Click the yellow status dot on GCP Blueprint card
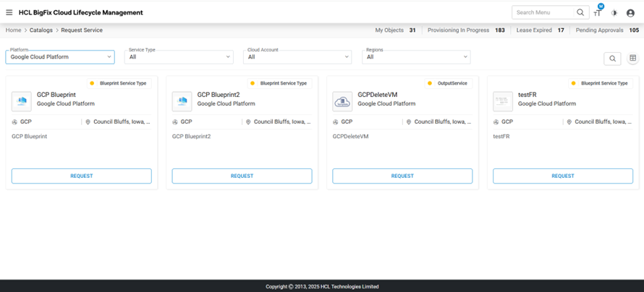 (x=92, y=83)
